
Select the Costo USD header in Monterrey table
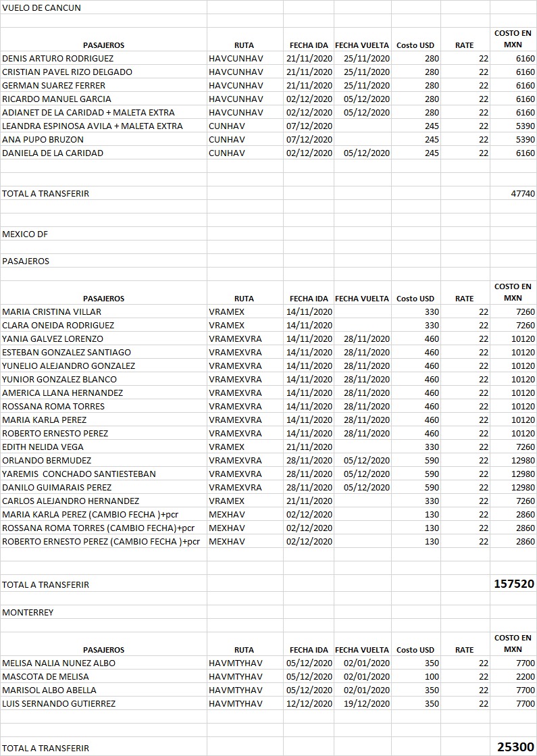[x=416, y=644]
